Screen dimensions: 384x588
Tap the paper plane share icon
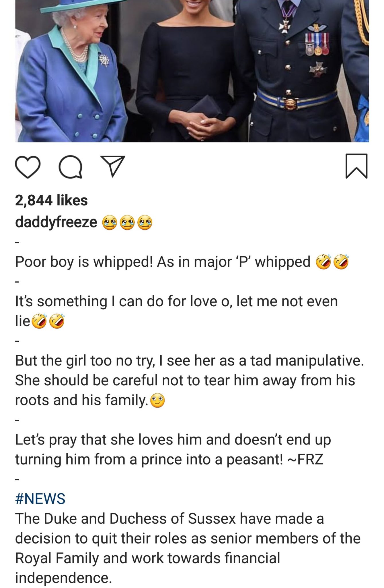click(x=113, y=166)
